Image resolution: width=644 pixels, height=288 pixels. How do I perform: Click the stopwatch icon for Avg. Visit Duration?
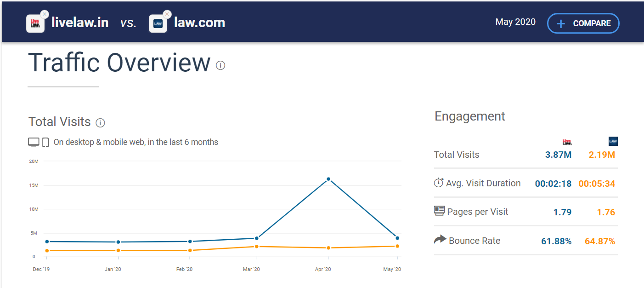(439, 183)
